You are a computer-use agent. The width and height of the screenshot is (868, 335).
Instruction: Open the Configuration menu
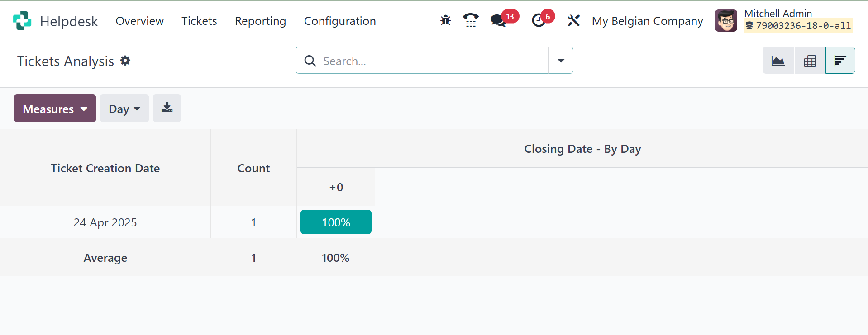click(340, 21)
